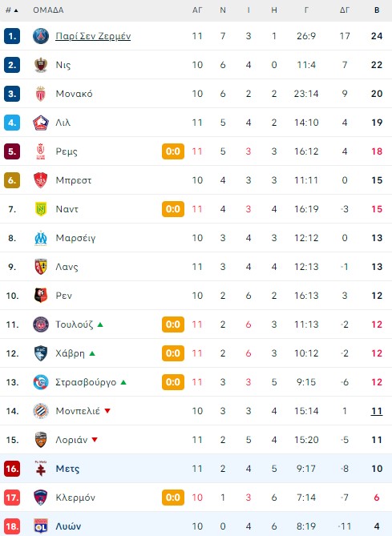Open the live 0:0 score badge for Ρεμς
The height and width of the screenshot is (536, 392).
click(x=173, y=151)
